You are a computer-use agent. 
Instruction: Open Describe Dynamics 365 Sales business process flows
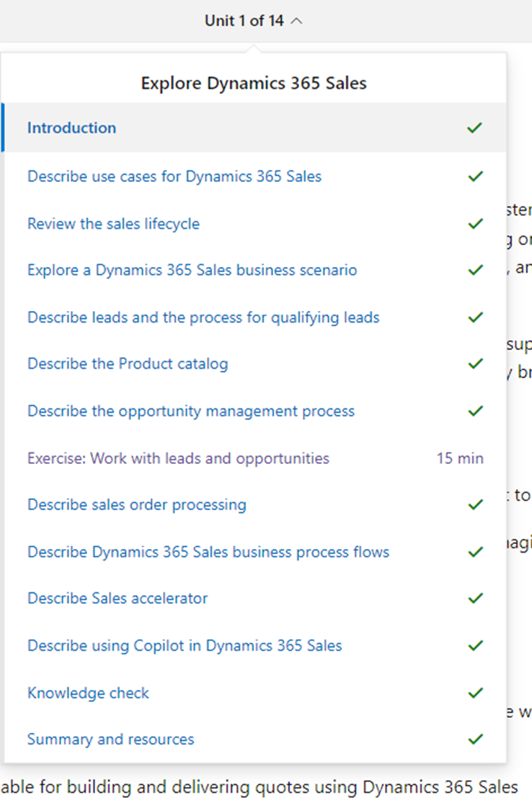point(208,552)
